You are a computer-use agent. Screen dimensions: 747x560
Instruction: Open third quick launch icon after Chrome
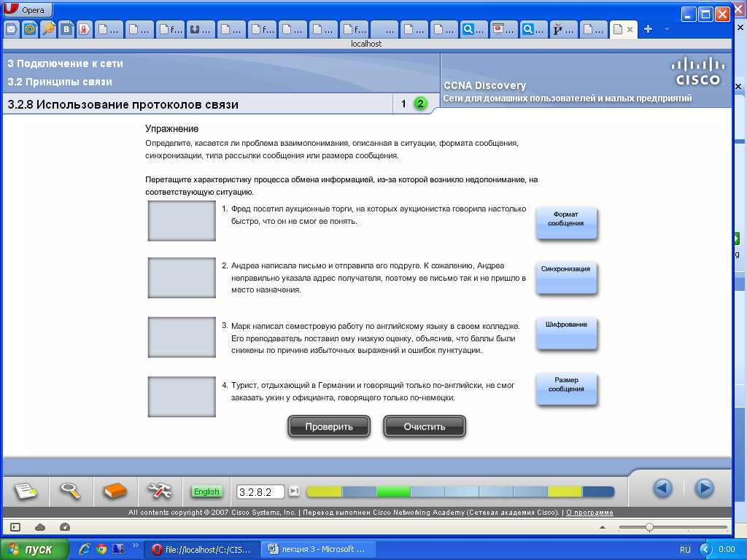[117, 549]
